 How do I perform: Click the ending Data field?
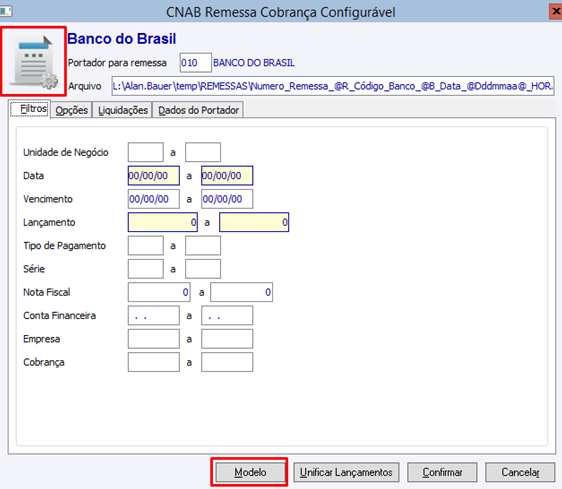click(x=227, y=176)
